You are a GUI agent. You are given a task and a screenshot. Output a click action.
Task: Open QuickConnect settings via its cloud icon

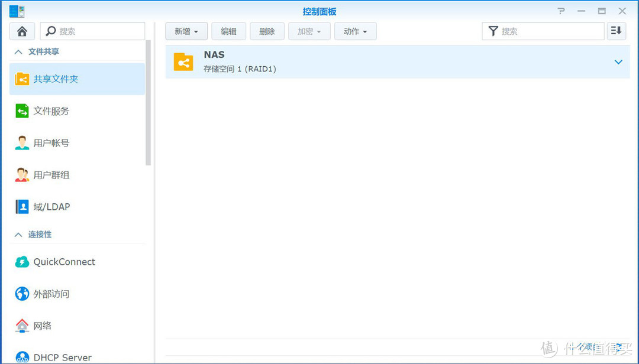(22, 262)
